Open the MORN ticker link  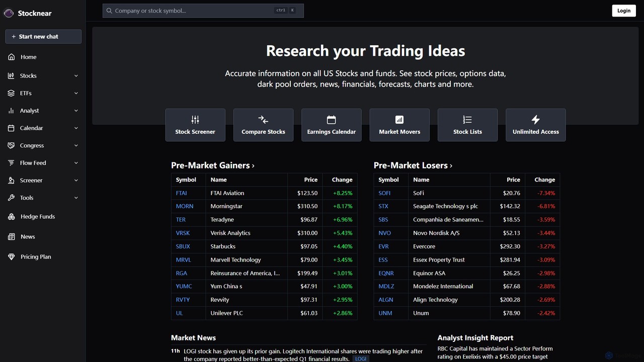[185, 206]
